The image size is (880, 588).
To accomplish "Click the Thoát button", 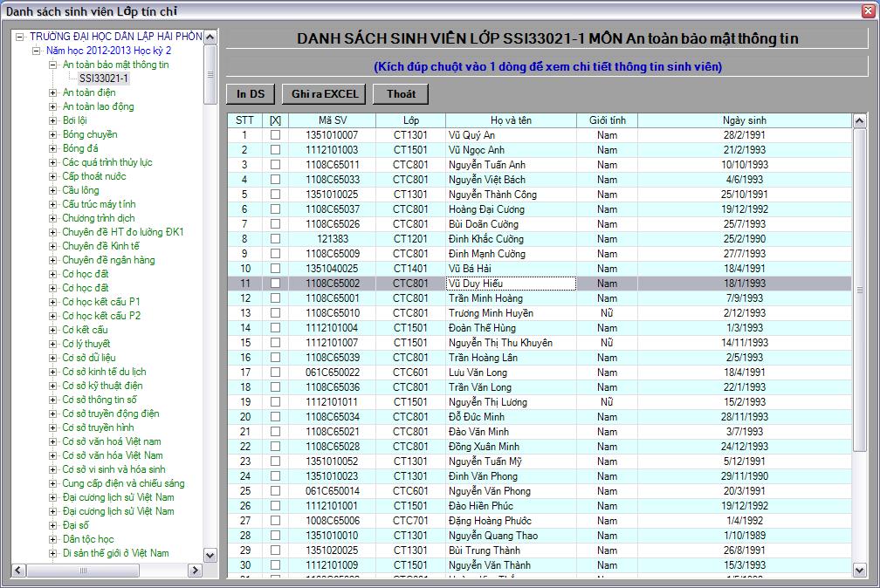I will click(400, 94).
